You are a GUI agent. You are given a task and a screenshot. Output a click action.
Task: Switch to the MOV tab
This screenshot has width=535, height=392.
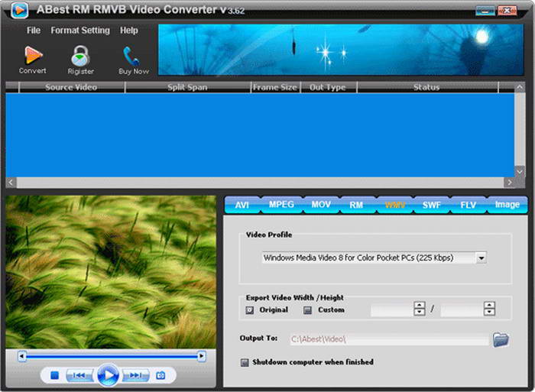[321, 205]
